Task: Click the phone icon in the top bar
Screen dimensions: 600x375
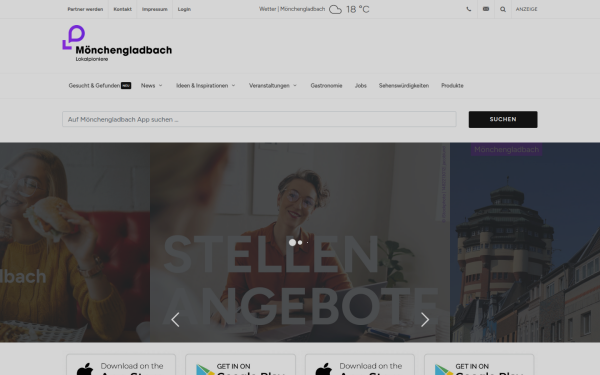Action: click(468, 9)
